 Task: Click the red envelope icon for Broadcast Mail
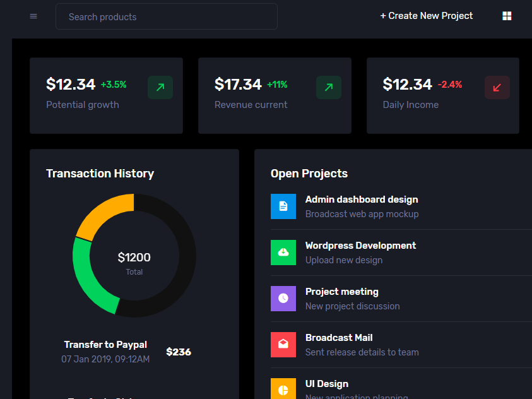point(283,345)
